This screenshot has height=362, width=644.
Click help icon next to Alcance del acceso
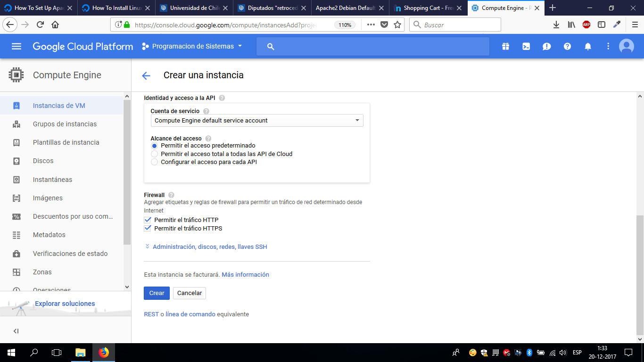pos(208,139)
